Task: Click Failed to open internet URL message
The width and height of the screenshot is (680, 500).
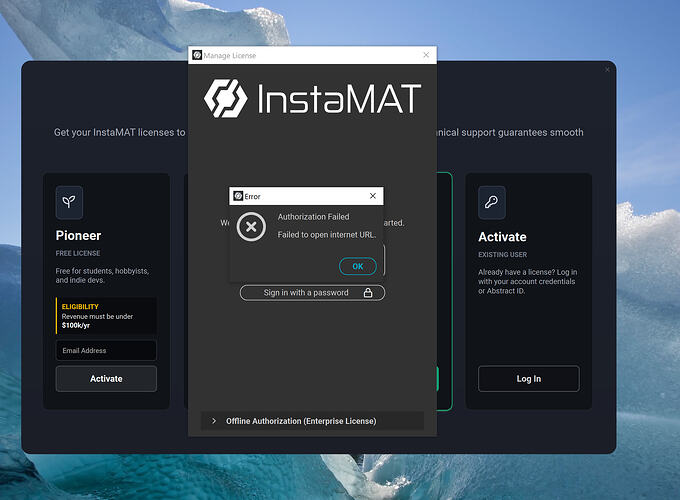Action: pos(327,235)
